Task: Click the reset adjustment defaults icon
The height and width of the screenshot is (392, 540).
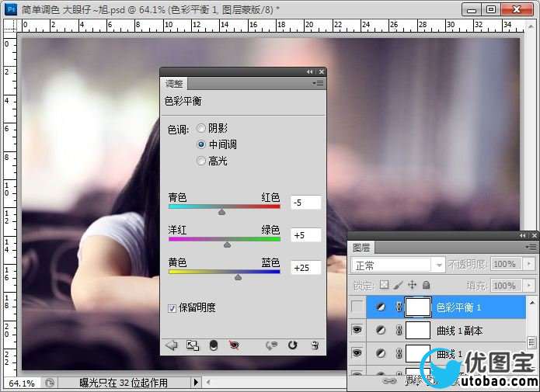Action: coord(293,345)
